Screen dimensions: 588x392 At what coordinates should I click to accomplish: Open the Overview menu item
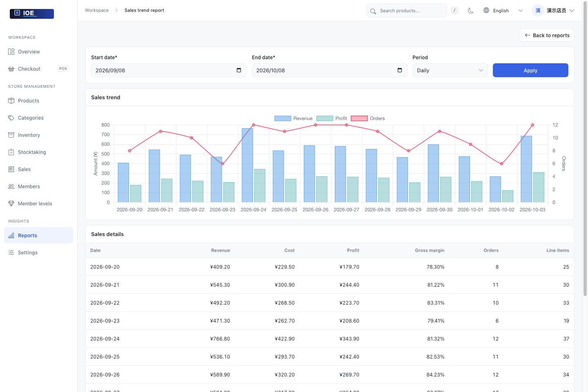(39, 52)
